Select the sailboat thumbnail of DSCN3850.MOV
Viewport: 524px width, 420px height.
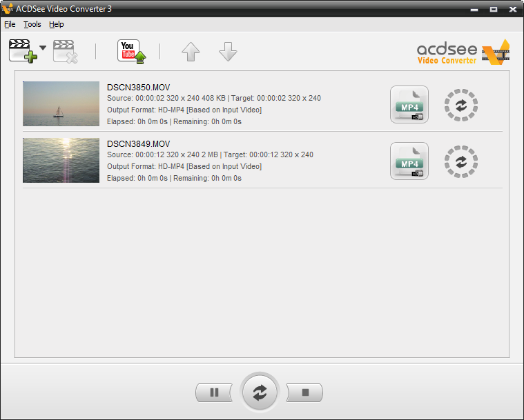tap(61, 104)
